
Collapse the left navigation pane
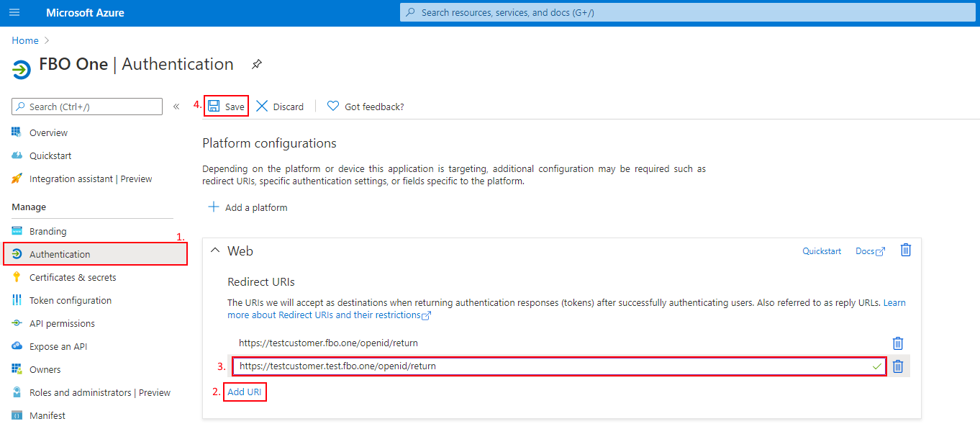(176, 106)
